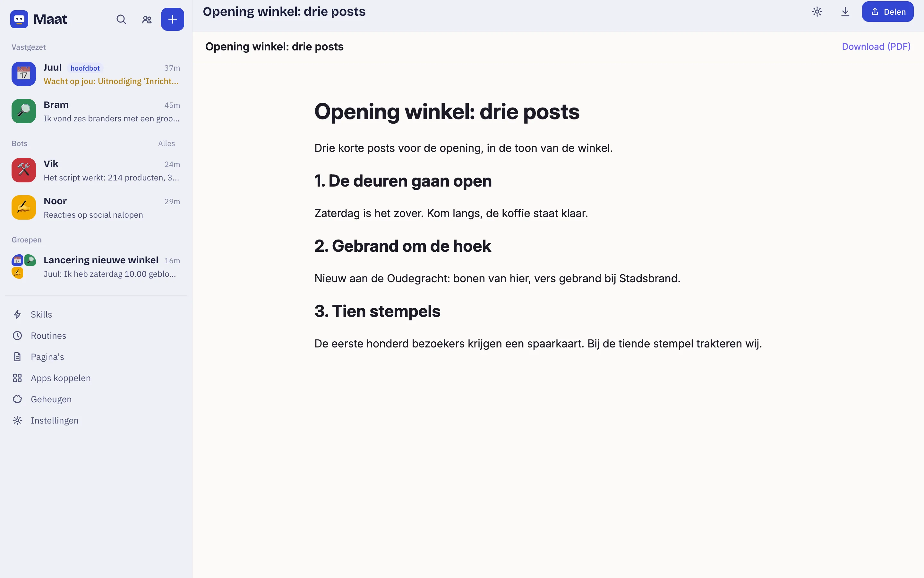Show all bots via Alles
Screen dimensions: 924x578
click(167, 143)
